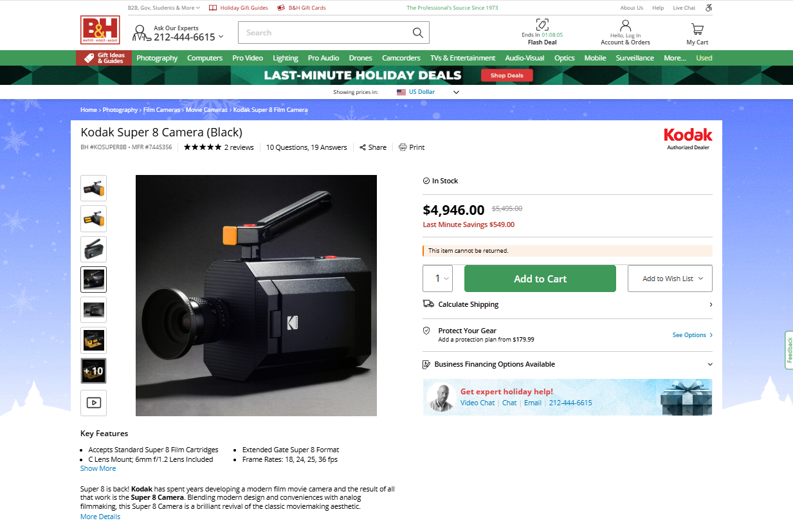Viewport: 793px width, 532px height.
Task: Open the Drones menu
Action: click(360, 58)
